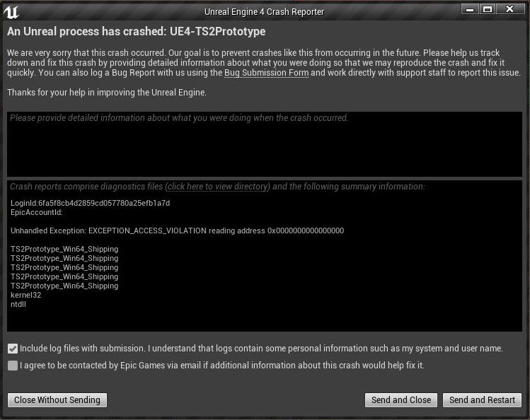Click here to view directory link

point(217,187)
